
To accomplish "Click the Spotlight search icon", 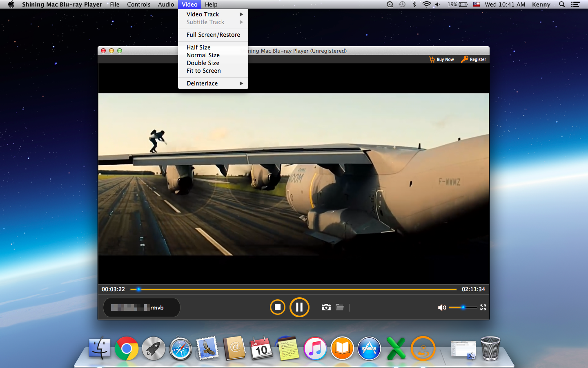I will coord(562,4).
